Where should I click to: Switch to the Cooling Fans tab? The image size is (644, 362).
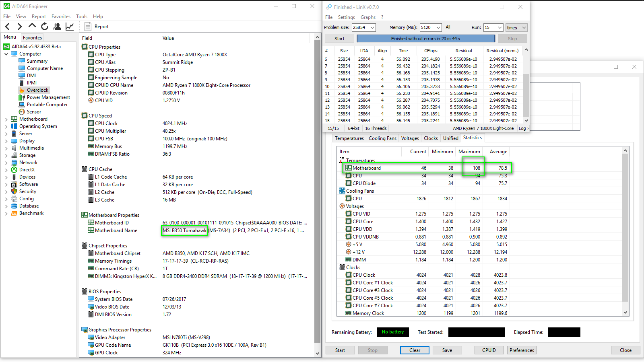coord(382,138)
